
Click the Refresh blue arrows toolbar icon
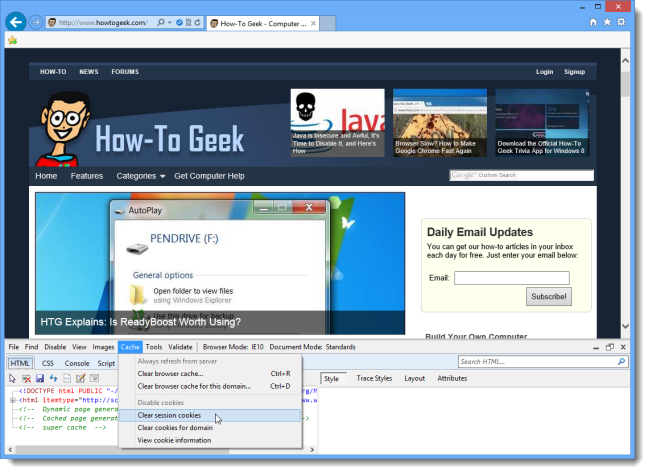click(x=53, y=378)
